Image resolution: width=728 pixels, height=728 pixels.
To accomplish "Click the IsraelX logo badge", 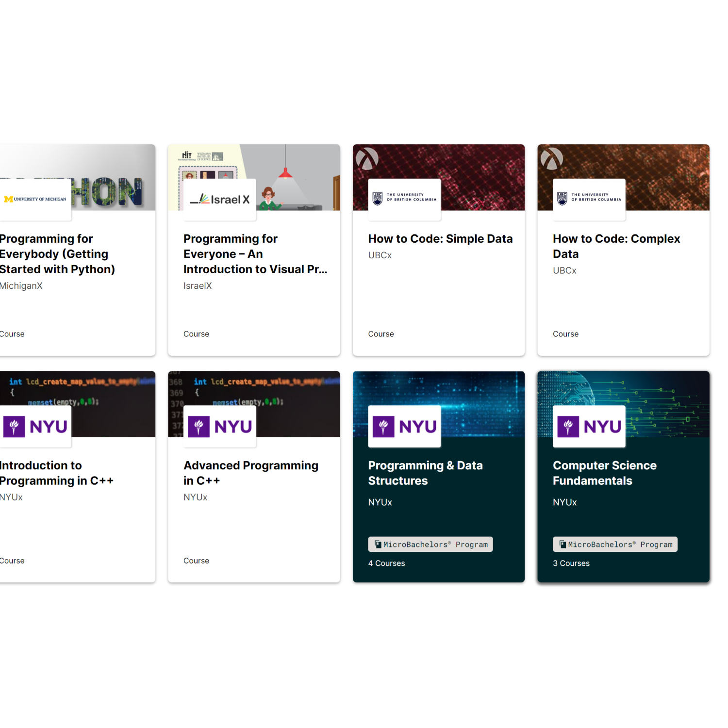I will [x=219, y=199].
